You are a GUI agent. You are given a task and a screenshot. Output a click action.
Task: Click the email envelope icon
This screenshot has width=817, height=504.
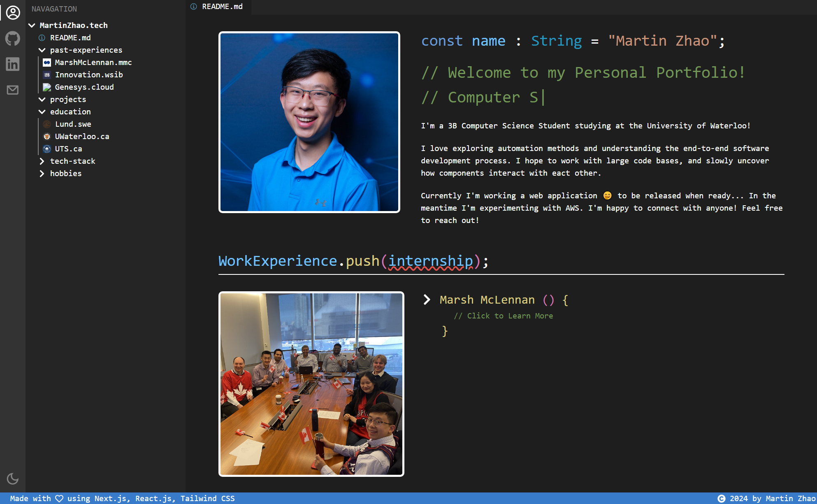(x=13, y=90)
